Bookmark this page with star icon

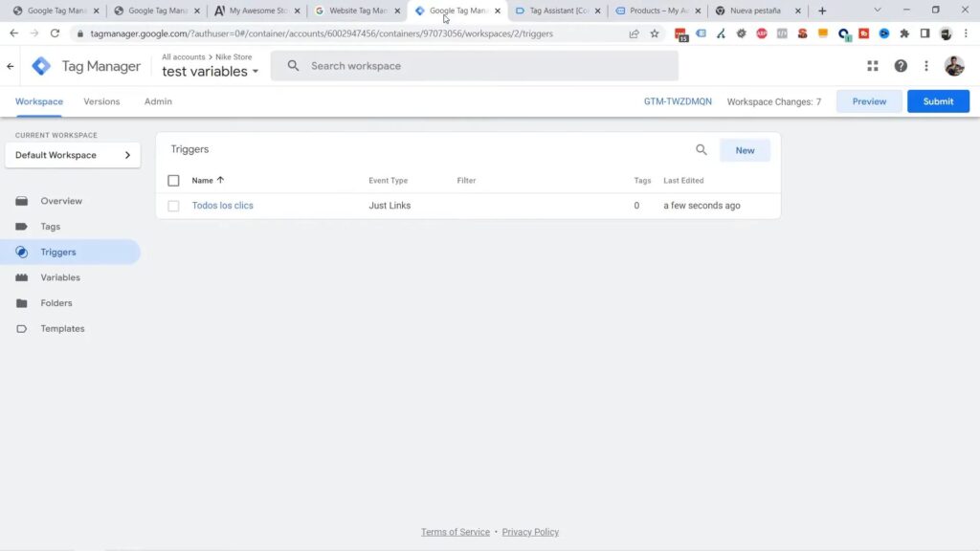pos(655,33)
